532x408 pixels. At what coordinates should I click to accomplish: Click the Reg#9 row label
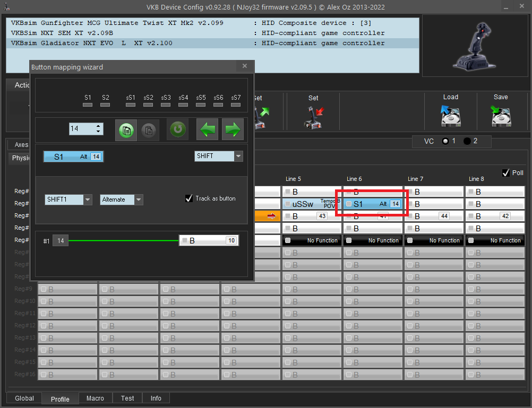[23, 289]
